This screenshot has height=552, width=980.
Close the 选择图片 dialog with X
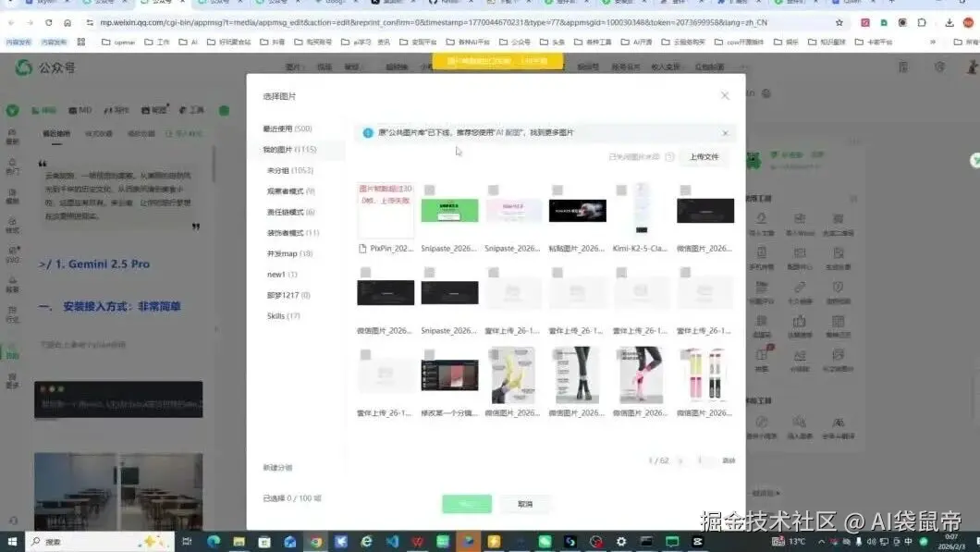[x=725, y=95]
